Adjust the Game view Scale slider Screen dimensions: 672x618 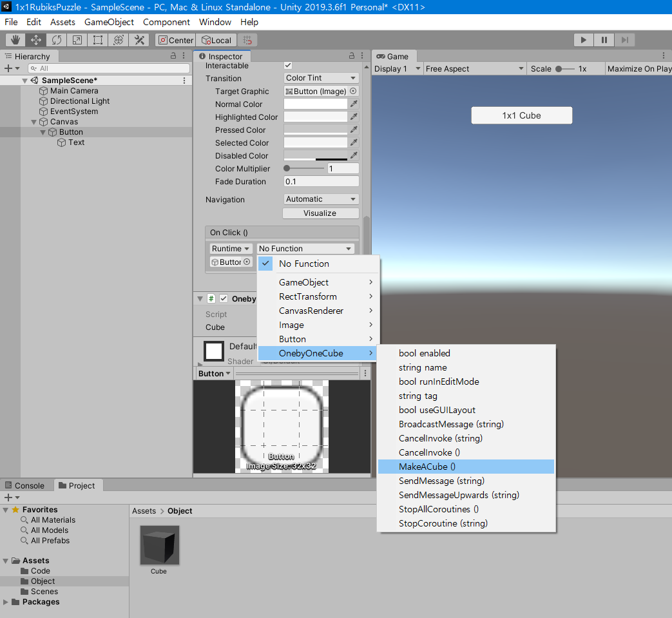tap(564, 68)
